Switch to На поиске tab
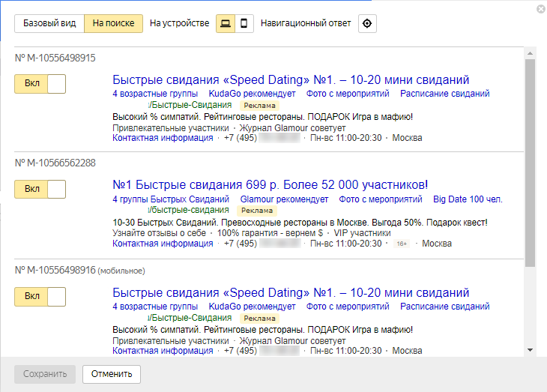This screenshot has width=547, height=392. (x=113, y=23)
